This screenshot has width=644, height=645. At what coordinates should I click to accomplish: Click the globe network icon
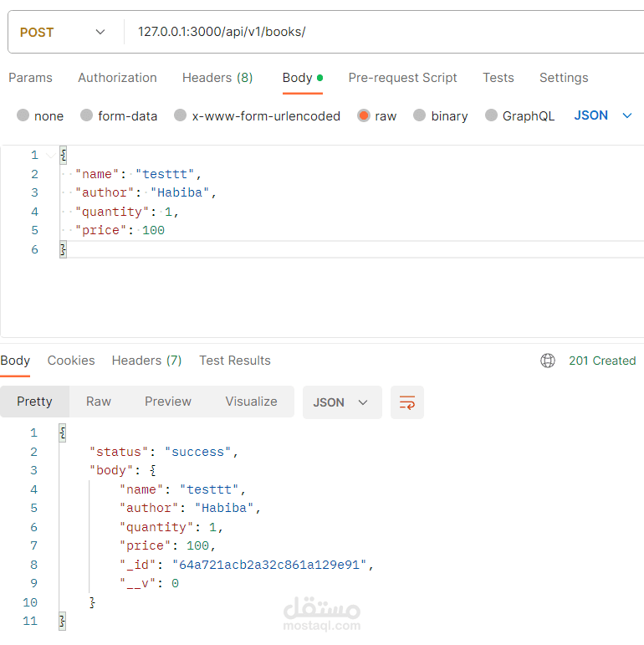tap(548, 361)
